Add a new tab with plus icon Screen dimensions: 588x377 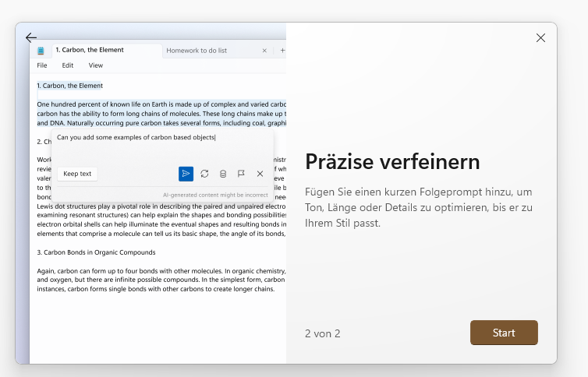tap(282, 51)
